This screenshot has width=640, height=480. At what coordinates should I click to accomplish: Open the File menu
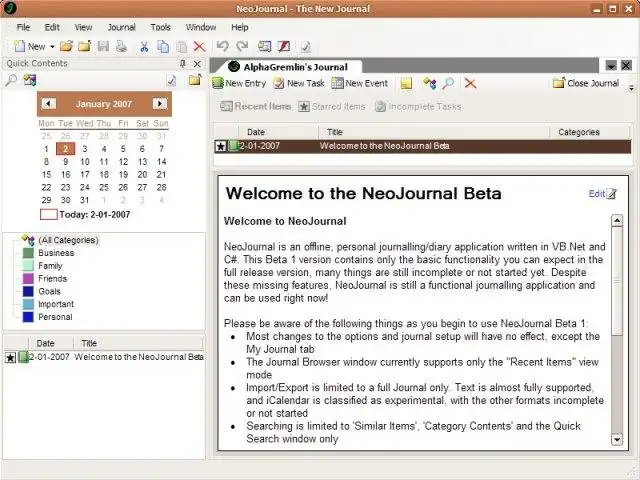coord(23,27)
